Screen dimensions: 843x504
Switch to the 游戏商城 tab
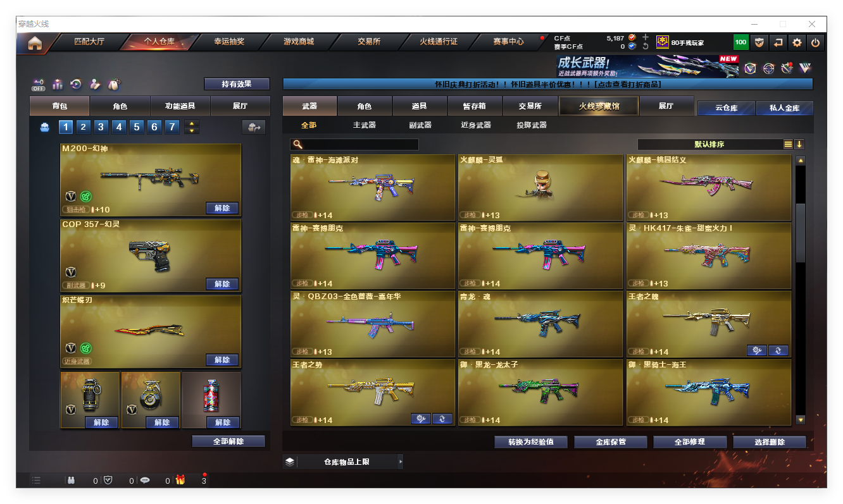coord(298,42)
